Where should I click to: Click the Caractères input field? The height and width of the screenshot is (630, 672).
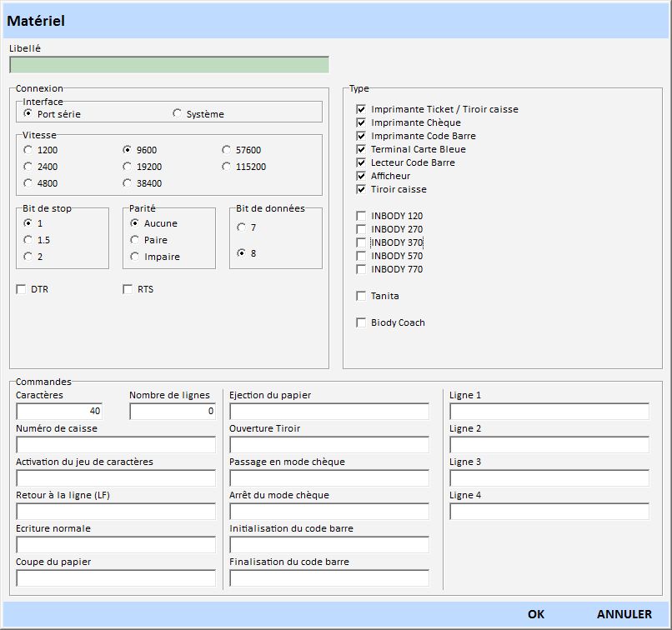pos(59,411)
